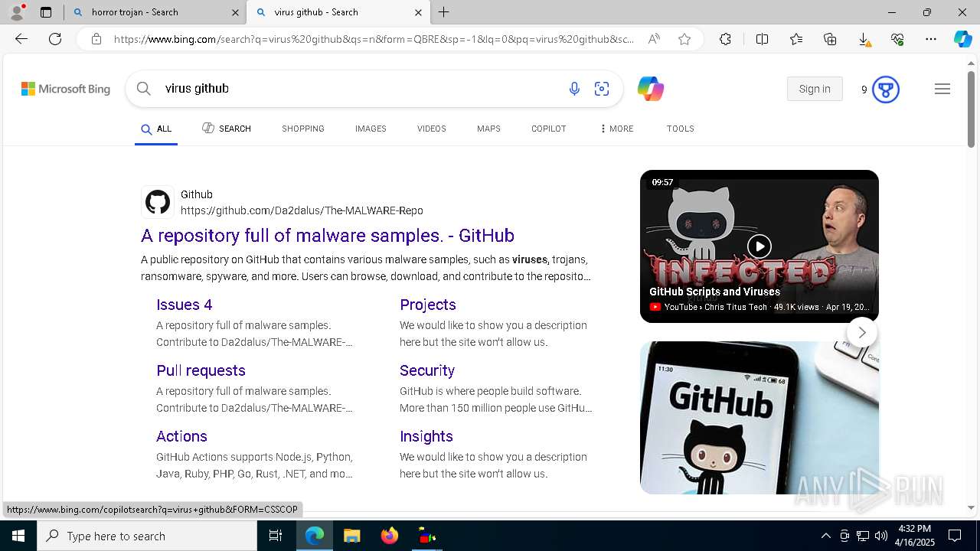Open the volume speaker tray icon
The image size is (980, 551).
880,536
